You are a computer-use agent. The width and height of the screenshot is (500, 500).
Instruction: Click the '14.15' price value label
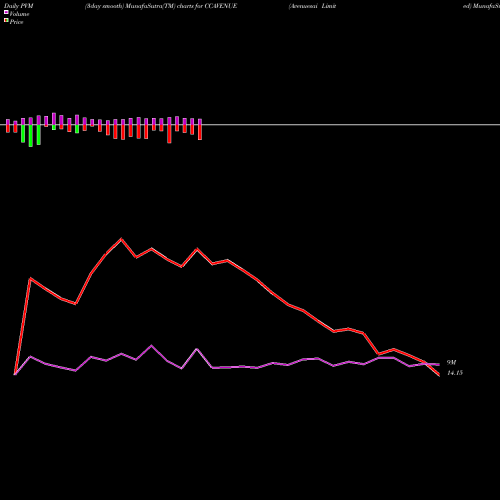pos(455,373)
